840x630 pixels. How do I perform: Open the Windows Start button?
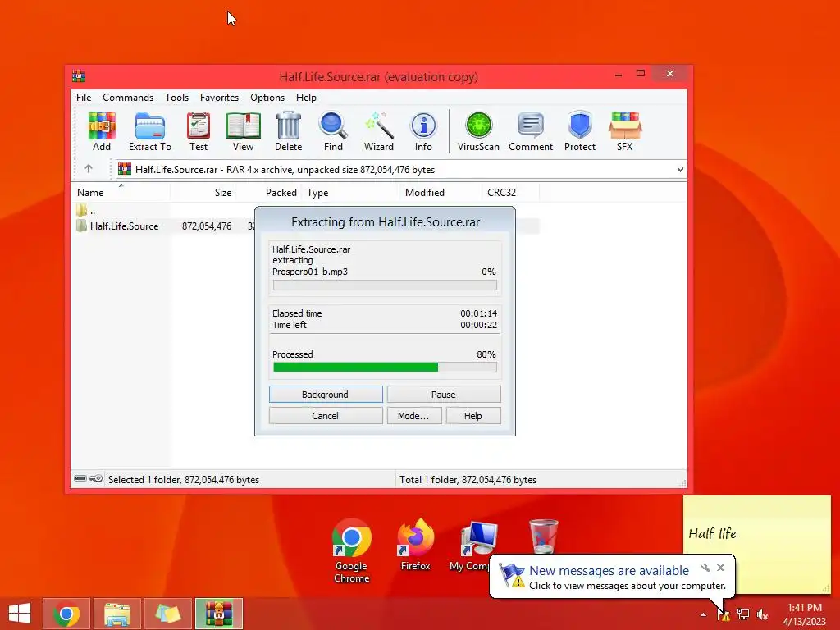pos(20,614)
